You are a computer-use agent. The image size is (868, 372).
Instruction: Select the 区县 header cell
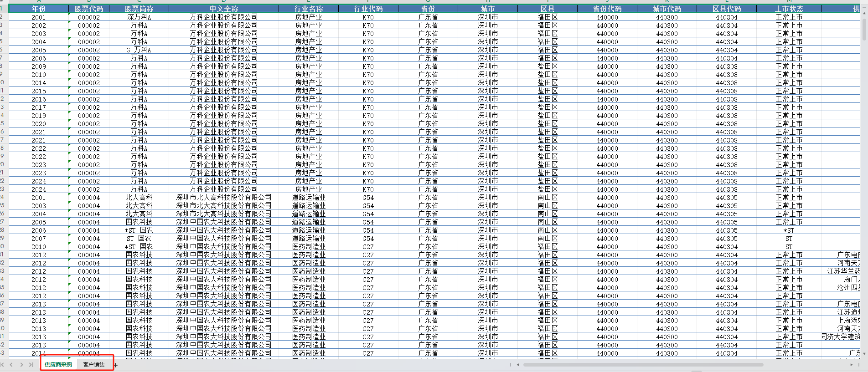(x=548, y=9)
